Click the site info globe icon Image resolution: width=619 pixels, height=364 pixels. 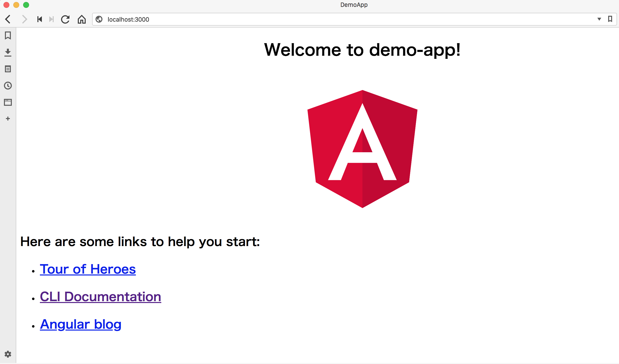pos(99,19)
